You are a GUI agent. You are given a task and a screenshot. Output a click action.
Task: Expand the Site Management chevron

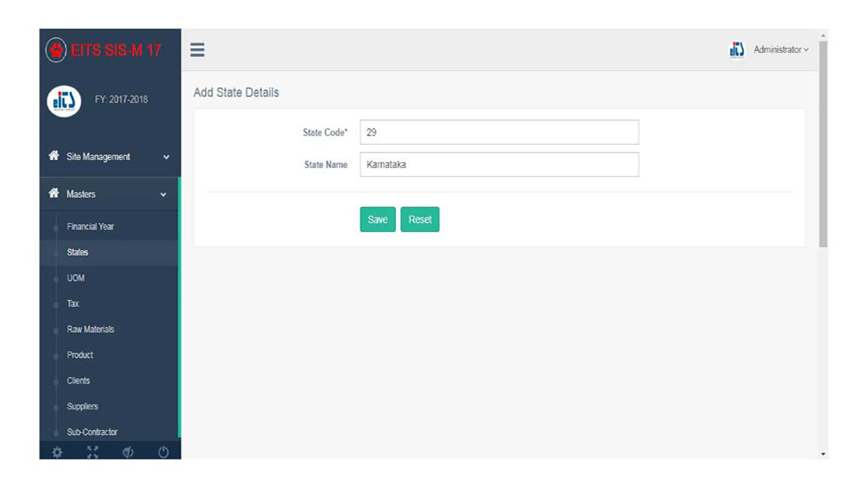(x=166, y=157)
